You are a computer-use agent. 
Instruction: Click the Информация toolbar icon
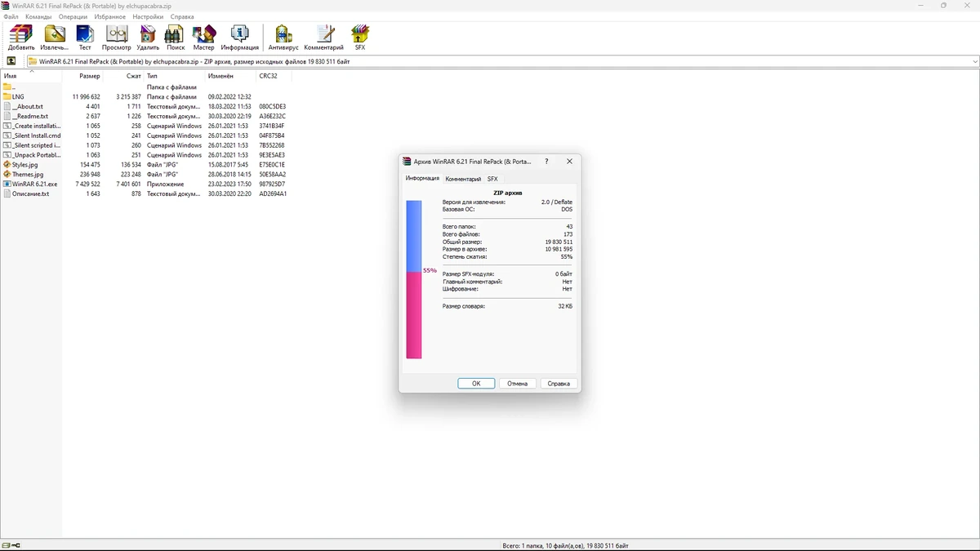point(239,34)
